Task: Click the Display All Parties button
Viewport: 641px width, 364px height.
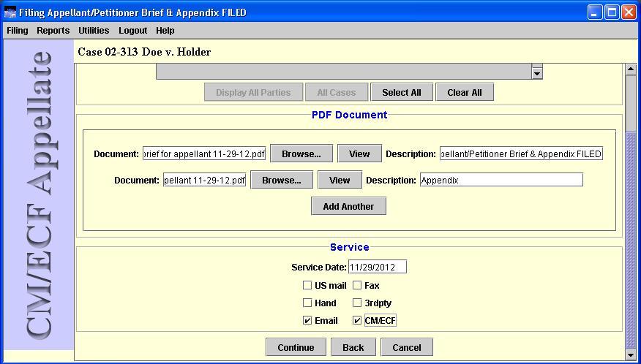Action: click(x=253, y=92)
